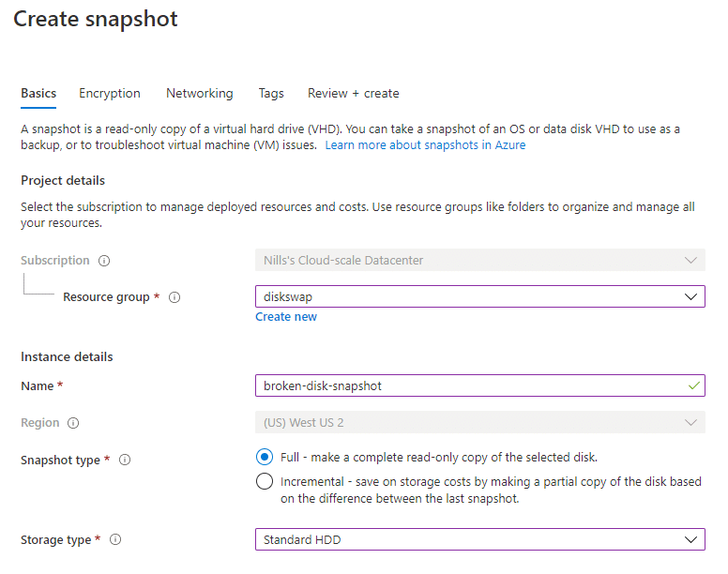This screenshot has height=574, width=728.
Task: Jump to the Review + create tab
Action: (353, 94)
